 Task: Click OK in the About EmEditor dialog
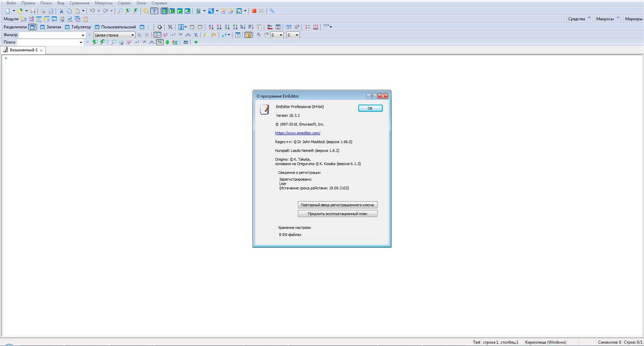click(x=370, y=108)
